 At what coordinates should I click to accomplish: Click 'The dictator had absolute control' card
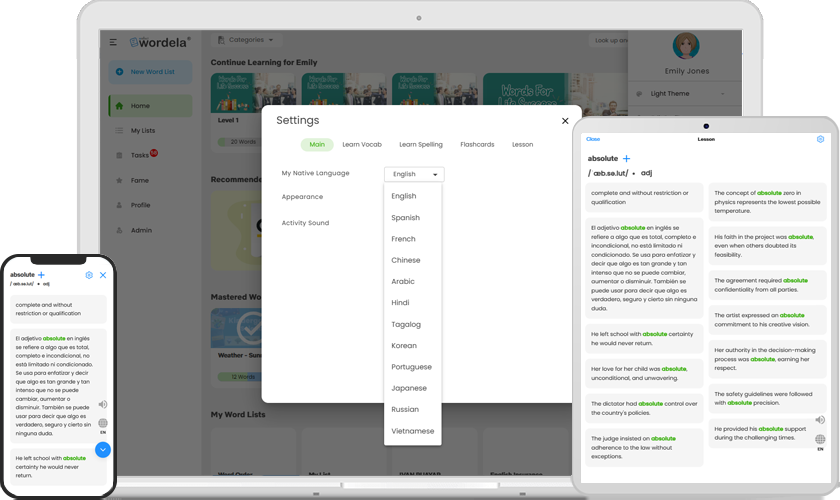[x=644, y=408]
